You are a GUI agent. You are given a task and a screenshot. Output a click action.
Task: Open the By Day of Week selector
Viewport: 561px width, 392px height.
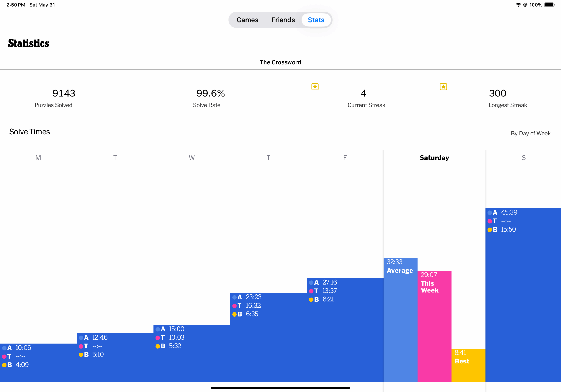(x=531, y=134)
